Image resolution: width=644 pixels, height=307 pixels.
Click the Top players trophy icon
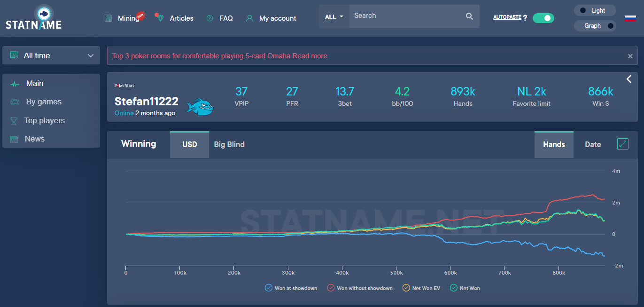tap(14, 120)
